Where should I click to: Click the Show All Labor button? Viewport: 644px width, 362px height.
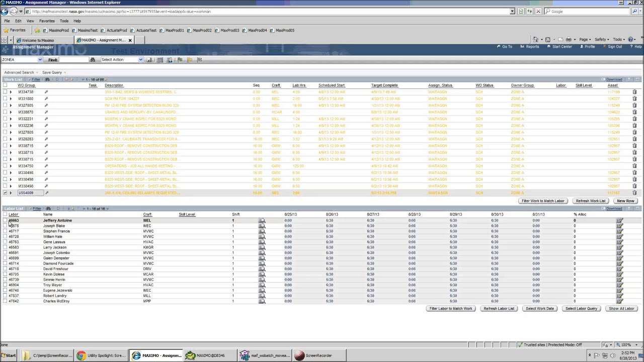point(621,309)
